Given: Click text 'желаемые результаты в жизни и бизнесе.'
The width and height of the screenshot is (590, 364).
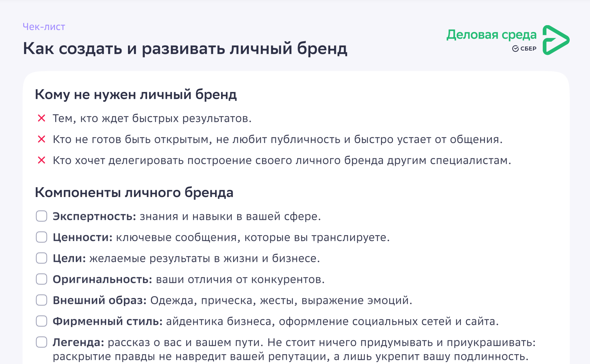Looking at the screenshot, I should click(x=205, y=259).
